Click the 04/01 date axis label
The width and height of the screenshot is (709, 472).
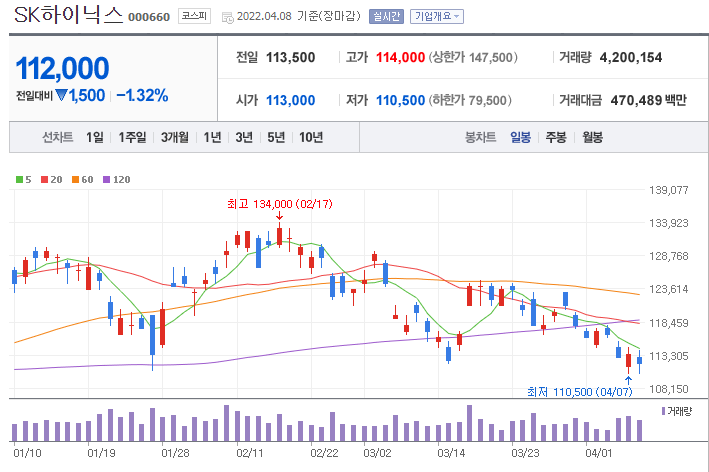pyautogui.click(x=599, y=453)
